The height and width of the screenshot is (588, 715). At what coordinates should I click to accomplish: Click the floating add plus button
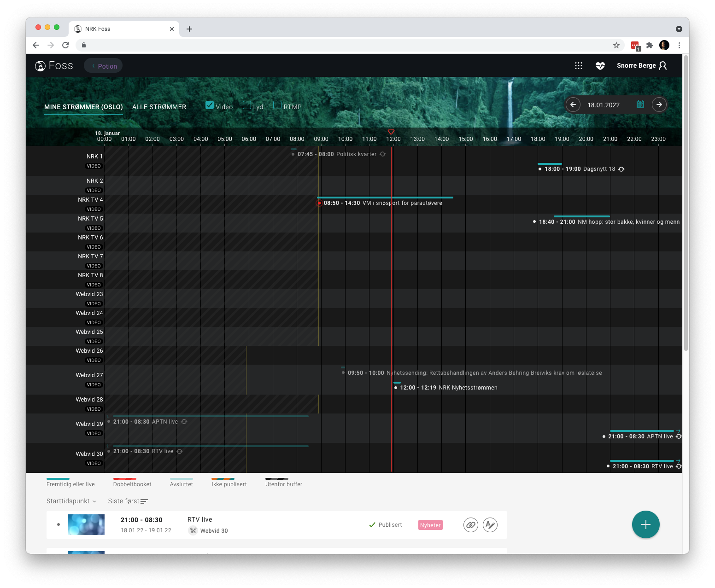point(646,524)
